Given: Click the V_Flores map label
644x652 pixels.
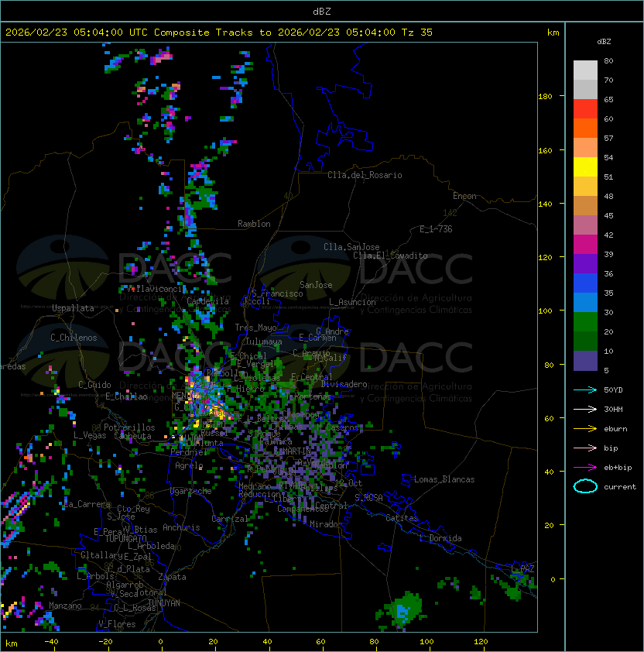Looking at the screenshot, I should point(117,624).
